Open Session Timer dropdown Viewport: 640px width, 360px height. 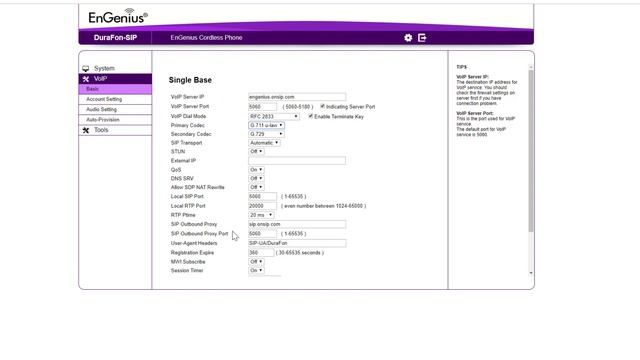pyautogui.click(x=256, y=271)
